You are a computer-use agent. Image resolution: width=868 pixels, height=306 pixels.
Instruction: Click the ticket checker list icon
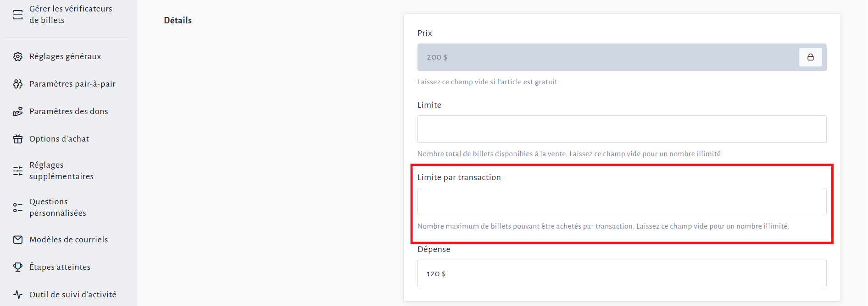pyautogui.click(x=18, y=15)
